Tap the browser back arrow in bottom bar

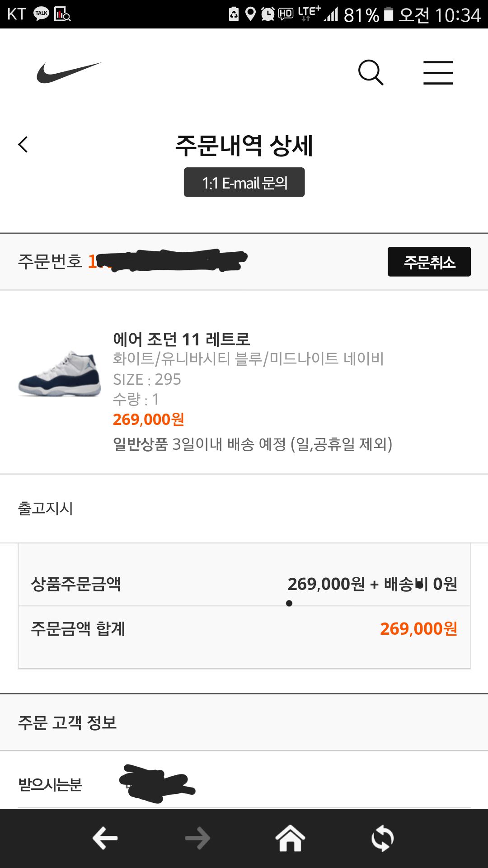point(105,838)
